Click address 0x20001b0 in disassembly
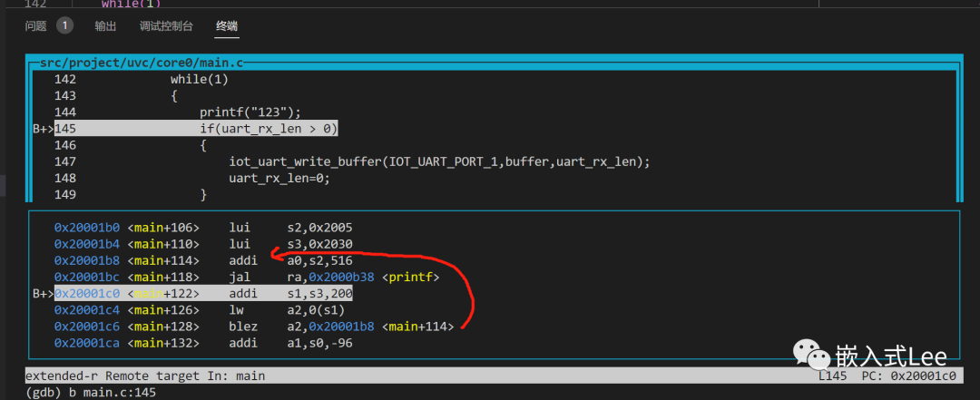The height and width of the screenshot is (400, 980). [x=89, y=228]
